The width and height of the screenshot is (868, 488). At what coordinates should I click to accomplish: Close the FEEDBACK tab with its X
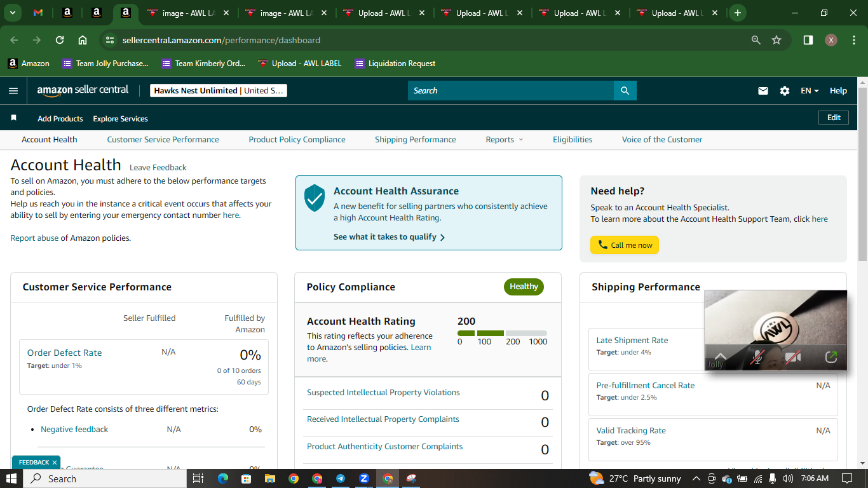[55, 463]
